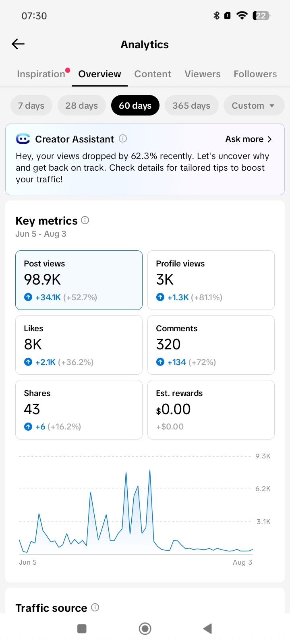Select the 365 days range chip
The width and height of the screenshot is (290, 644).
pos(191,105)
